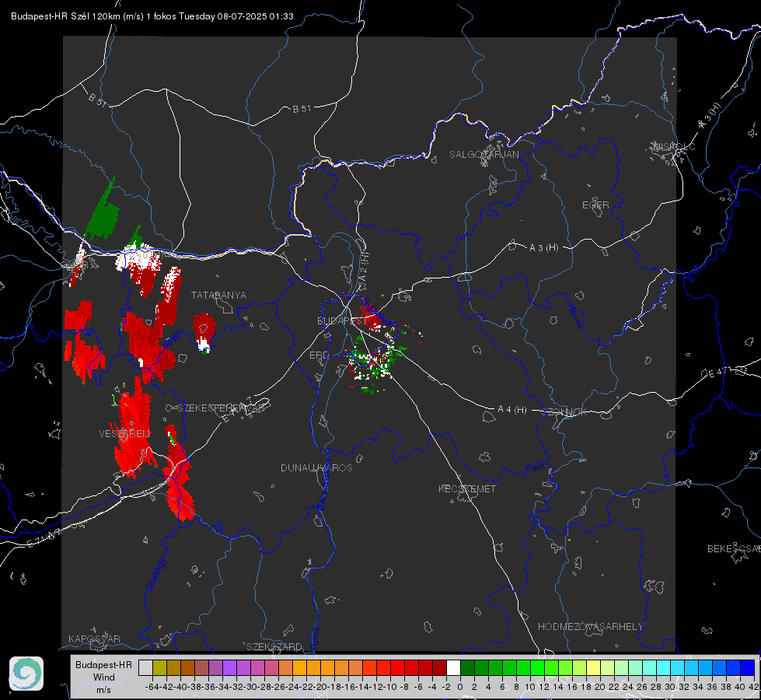761x700 pixels.
Task: Select the DUNAUJVAROS city label
Action: tap(316, 467)
